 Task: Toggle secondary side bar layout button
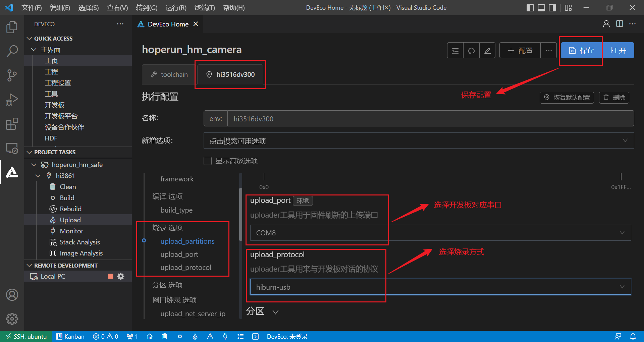pos(552,7)
